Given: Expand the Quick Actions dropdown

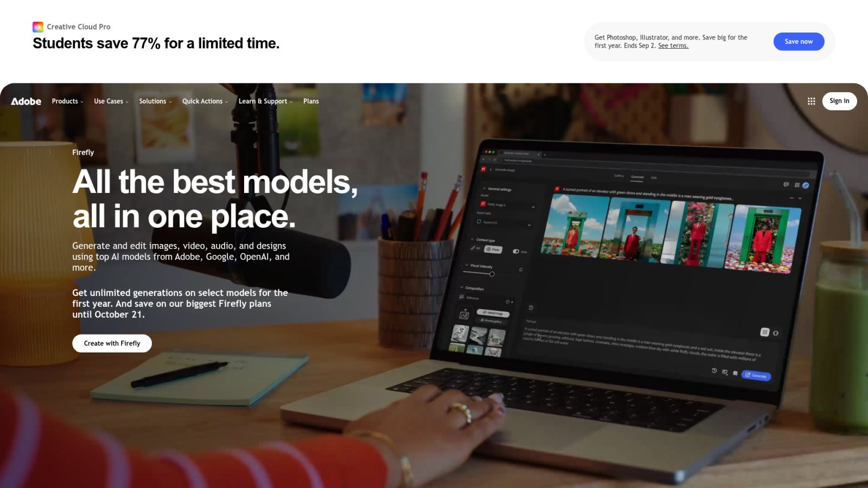Looking at the screenshot, I should click(205, 101).
